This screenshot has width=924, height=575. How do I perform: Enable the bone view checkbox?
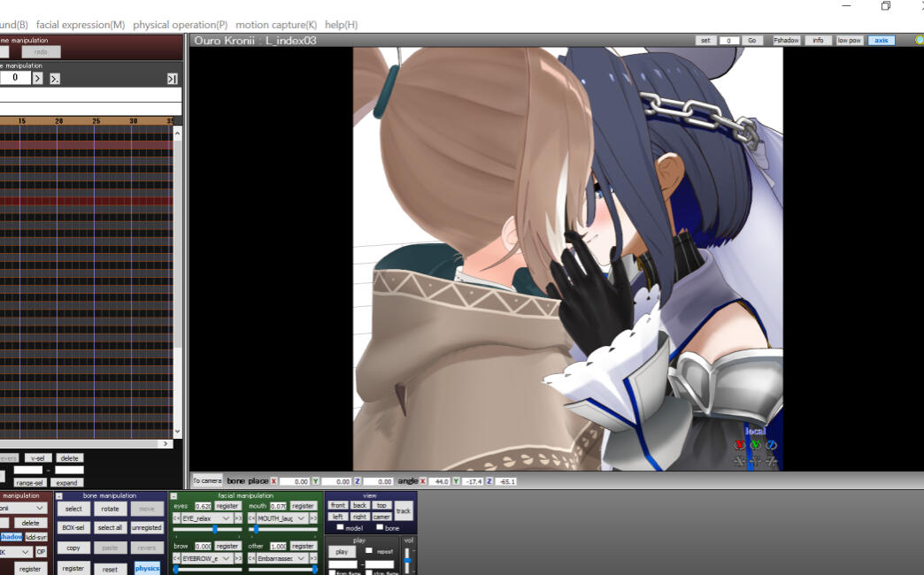pyautogui.click(x=380, y=527)
